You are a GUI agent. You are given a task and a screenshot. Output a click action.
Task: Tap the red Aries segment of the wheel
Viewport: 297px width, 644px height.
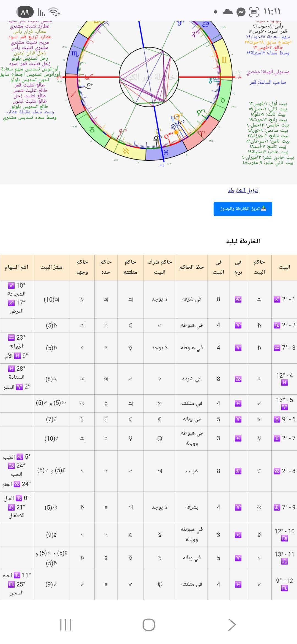pos(202,133)
